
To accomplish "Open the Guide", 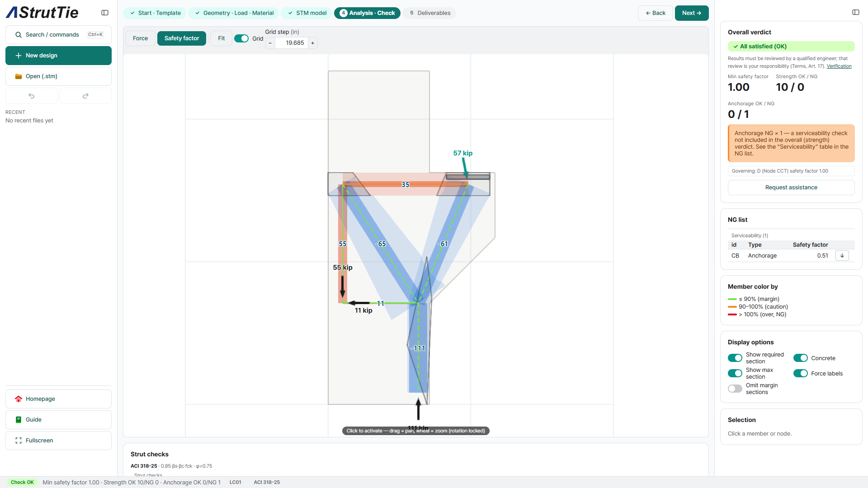I will click(x=58, y=420).
